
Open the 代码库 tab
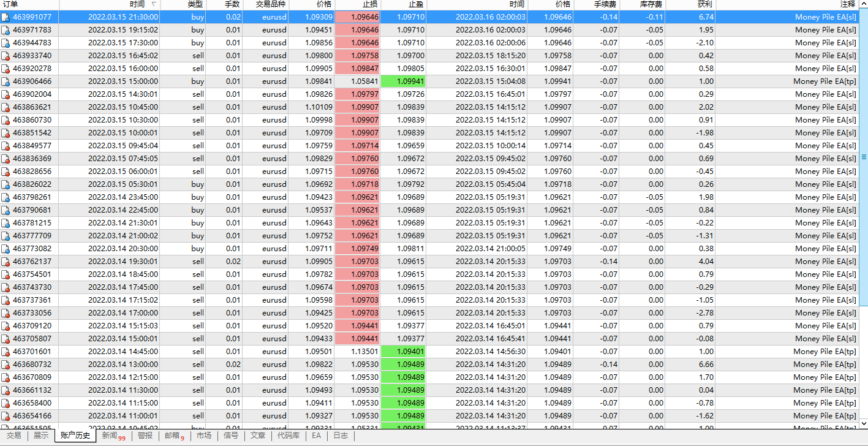(289, 436)
